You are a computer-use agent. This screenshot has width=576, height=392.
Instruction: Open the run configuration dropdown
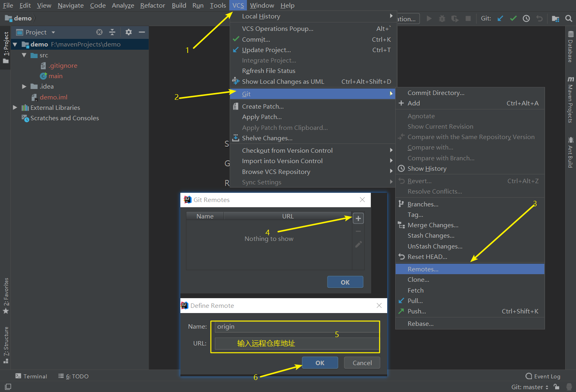point(408,18)
